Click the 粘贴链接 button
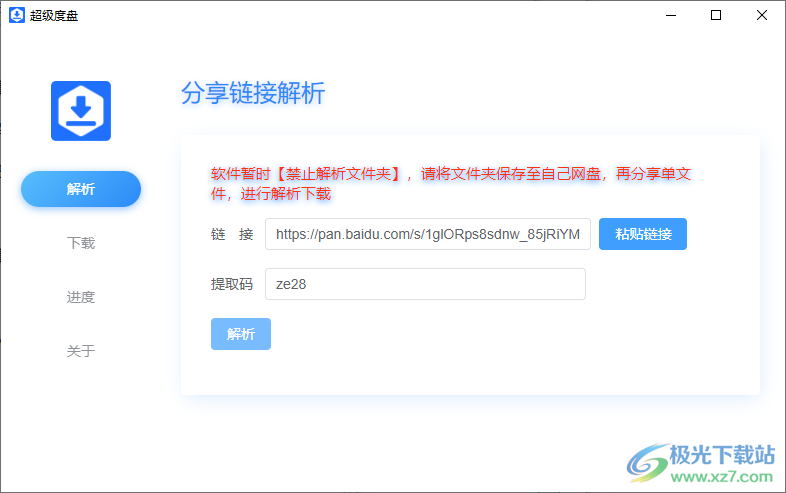786x493 pixels. coord(643,234)
